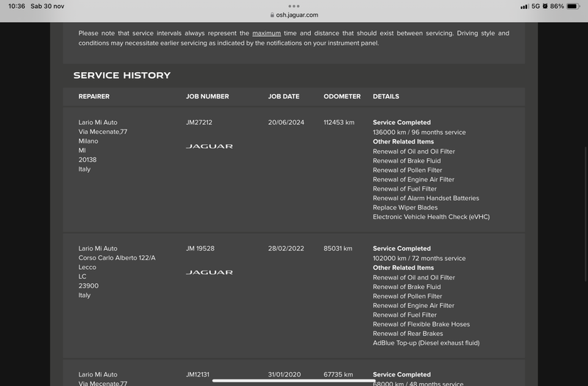Viewport: 588px width, 386px height.
Task: Click "Electronic Vehicle Health Check (eVHC)"
Action: coord(431,217)
